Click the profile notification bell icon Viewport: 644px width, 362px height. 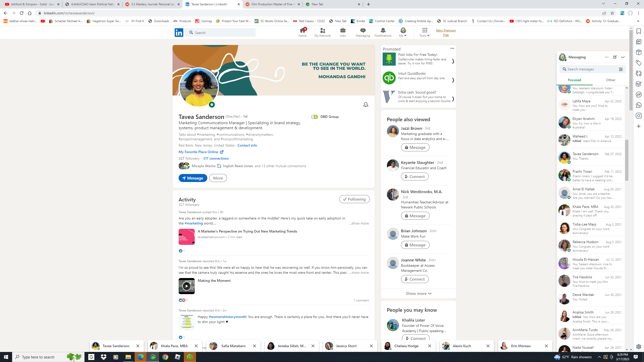366,105
